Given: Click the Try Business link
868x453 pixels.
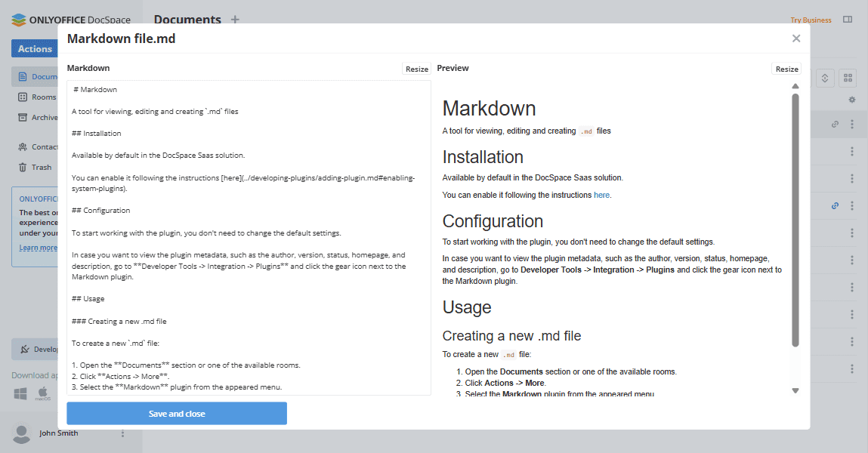Looking at the screenshot, I should pos(811,20).
